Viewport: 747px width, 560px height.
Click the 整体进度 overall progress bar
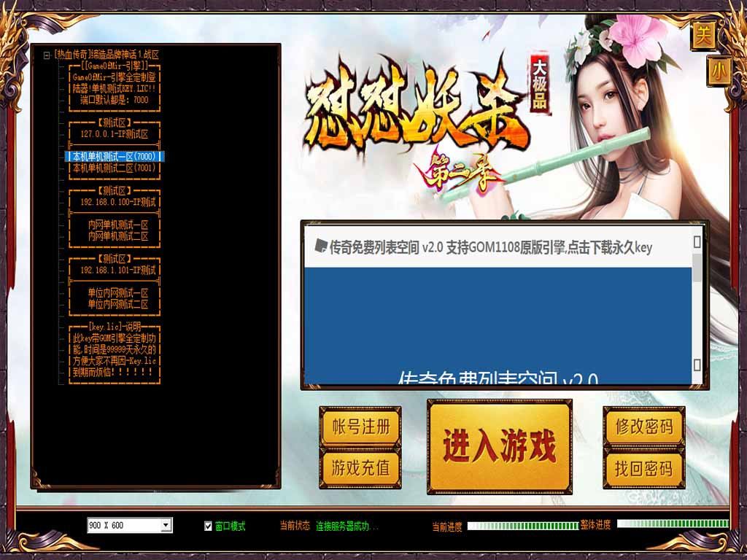(x=673, y=524)
